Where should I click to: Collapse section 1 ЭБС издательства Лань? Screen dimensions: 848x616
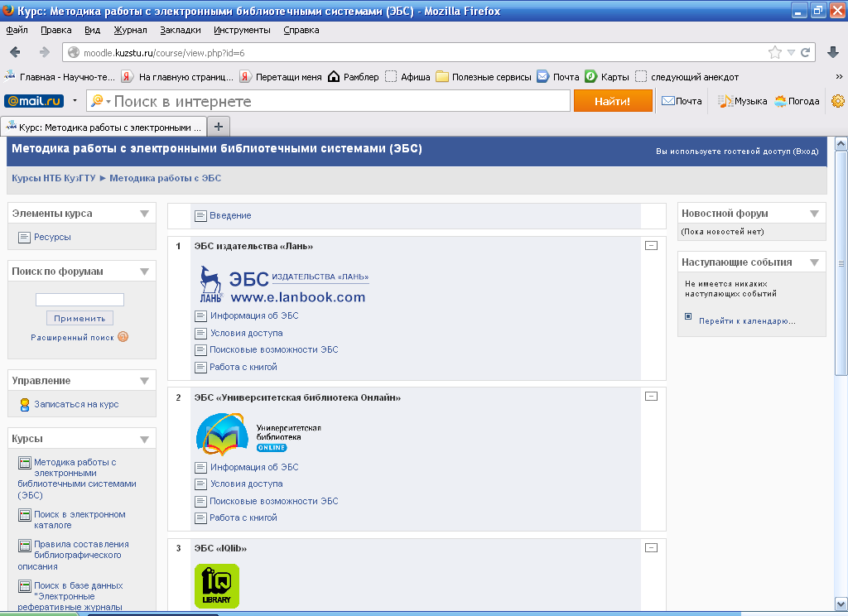[651, 246]
